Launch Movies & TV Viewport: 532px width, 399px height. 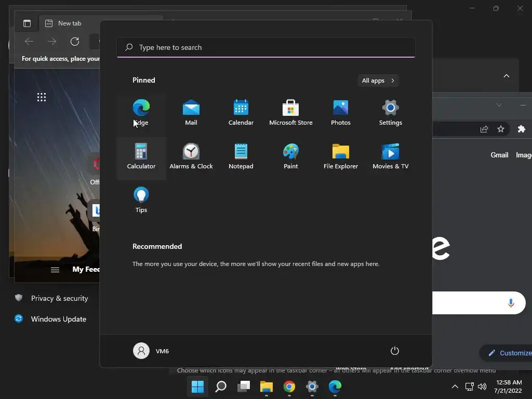click(x=391, y=156)
